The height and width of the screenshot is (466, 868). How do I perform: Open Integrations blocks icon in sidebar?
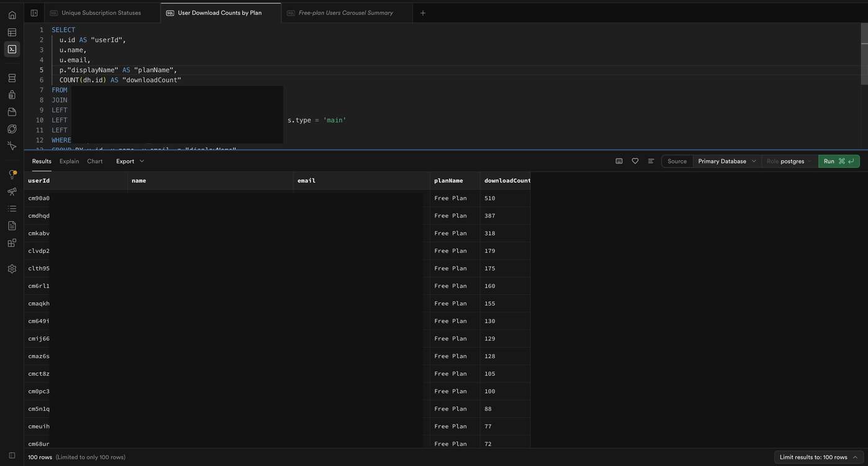[x=12, y=243]
